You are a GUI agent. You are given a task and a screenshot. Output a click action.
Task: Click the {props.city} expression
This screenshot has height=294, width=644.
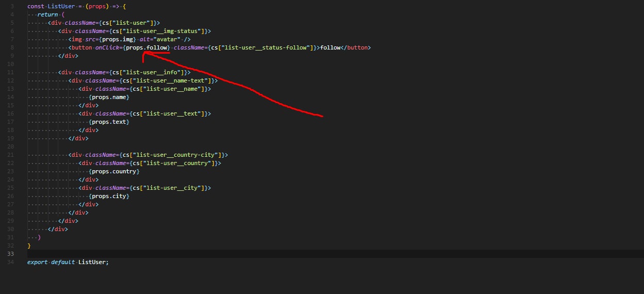109,196
